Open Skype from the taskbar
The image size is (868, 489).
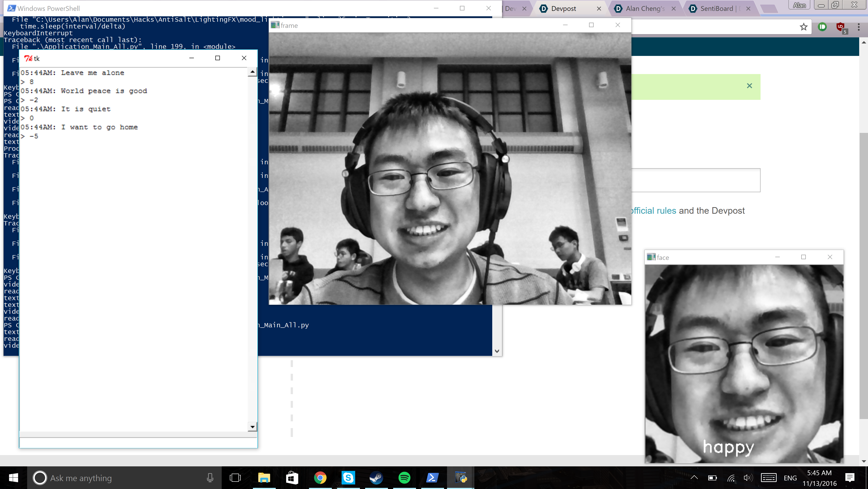click(348, 478)
